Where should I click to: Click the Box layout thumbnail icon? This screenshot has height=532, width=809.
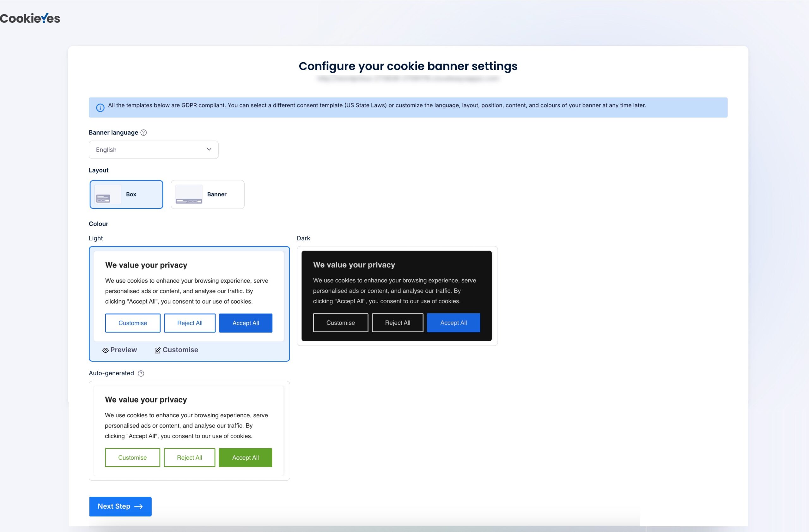click(107, 194)
